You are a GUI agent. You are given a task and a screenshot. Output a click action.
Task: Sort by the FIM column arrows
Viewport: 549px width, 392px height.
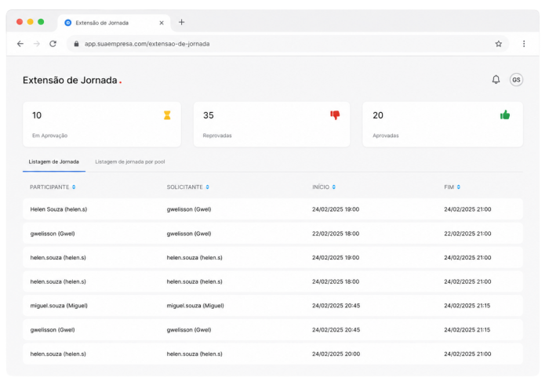pos(458,187)
